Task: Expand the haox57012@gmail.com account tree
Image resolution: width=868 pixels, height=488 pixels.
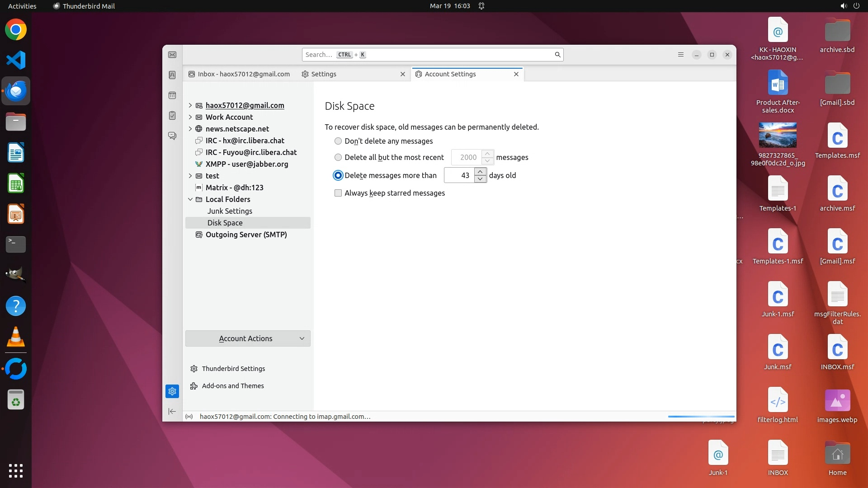Action: coord(190,105)
